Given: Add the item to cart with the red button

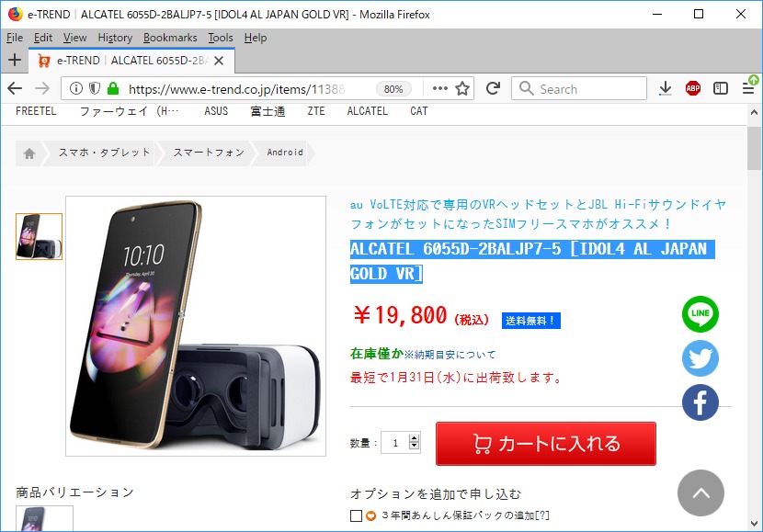Looking at the screenshot, I should pyautogui.click(x=545, y=444).
